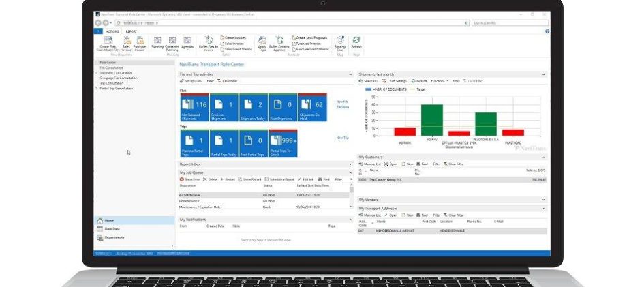Open Not Released Shipments tile
This screenshot has height=287, width=644.
click(x=195, y=107)
